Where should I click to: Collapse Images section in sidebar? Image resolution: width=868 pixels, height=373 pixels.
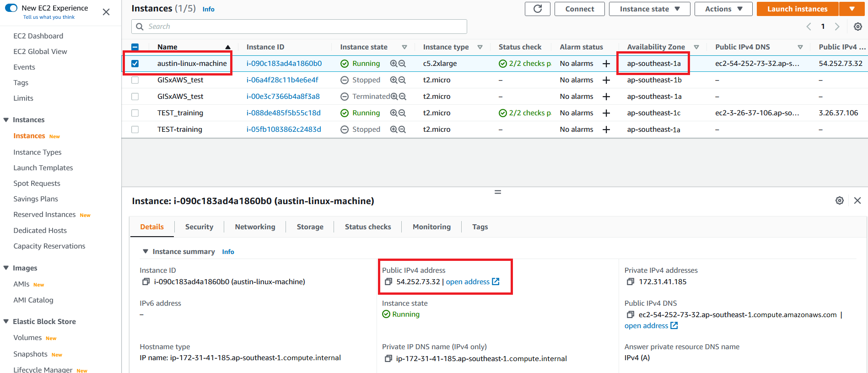6,268
